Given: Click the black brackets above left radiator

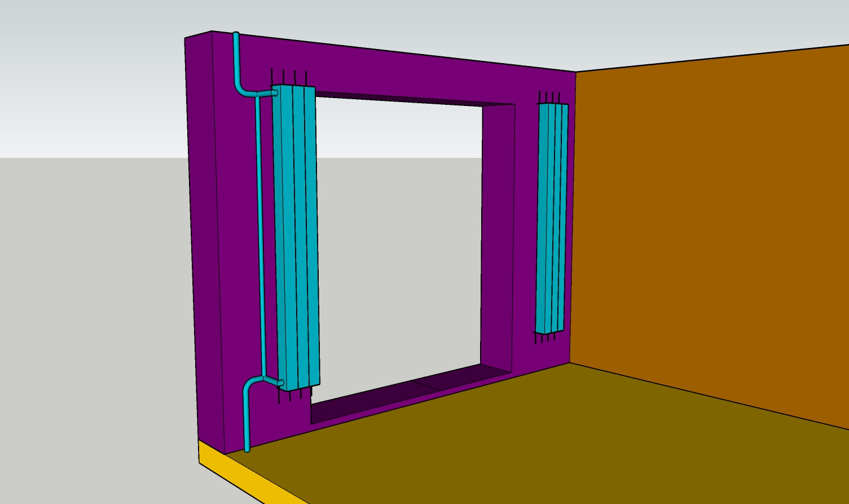Looking at the screenshot, I should coord(289,78).
